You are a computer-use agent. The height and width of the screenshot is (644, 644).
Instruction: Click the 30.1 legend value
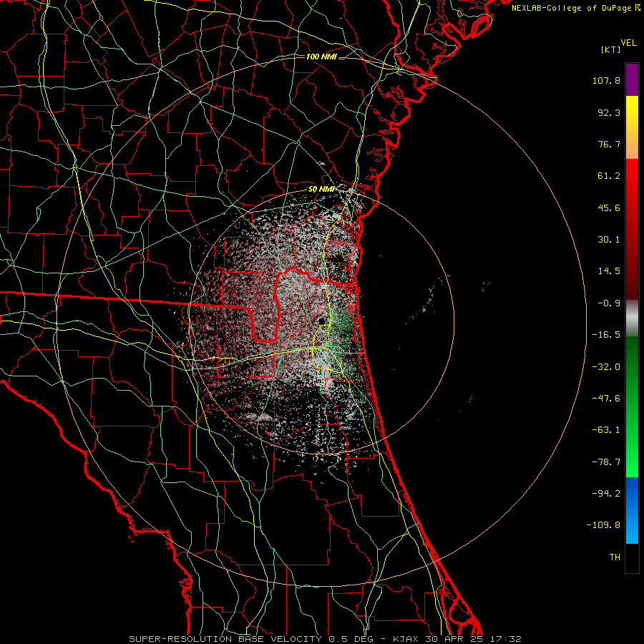(609, 240)
